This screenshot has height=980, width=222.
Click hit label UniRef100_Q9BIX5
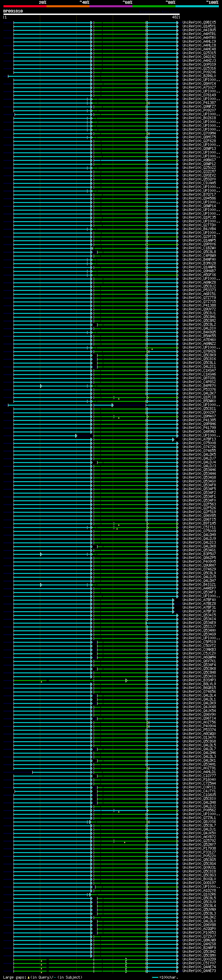tap(199, 23)
